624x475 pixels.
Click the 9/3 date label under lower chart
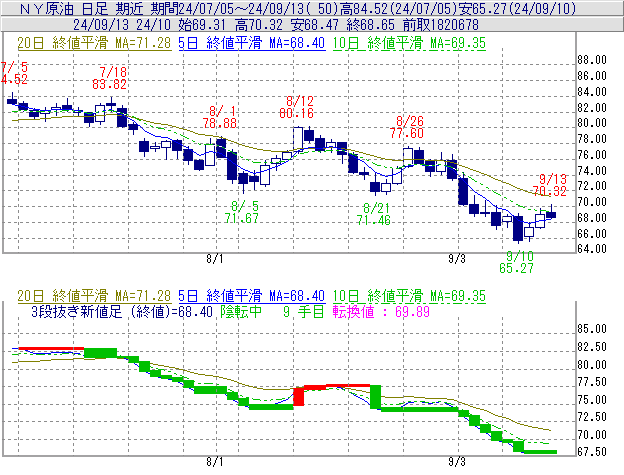tap(457, 462)
